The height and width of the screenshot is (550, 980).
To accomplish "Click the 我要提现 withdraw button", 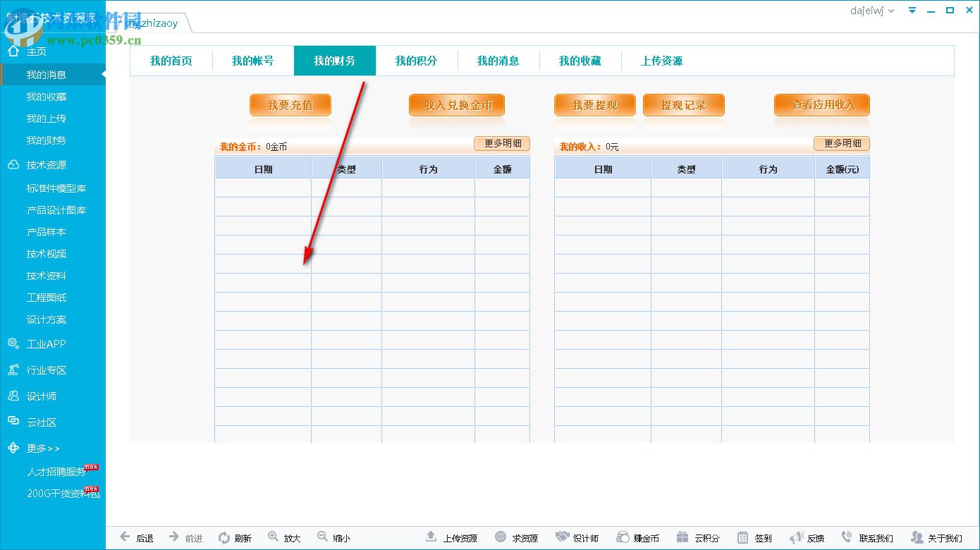I will coord(594,104).
